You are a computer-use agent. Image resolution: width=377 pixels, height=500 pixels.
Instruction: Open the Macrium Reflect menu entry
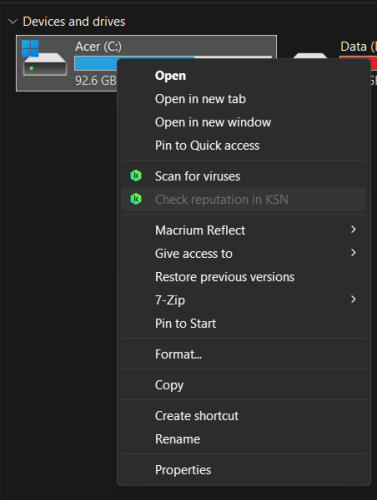coord(244,230)
